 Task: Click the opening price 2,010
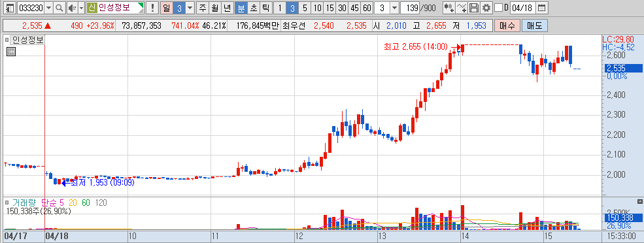point(396,26)
